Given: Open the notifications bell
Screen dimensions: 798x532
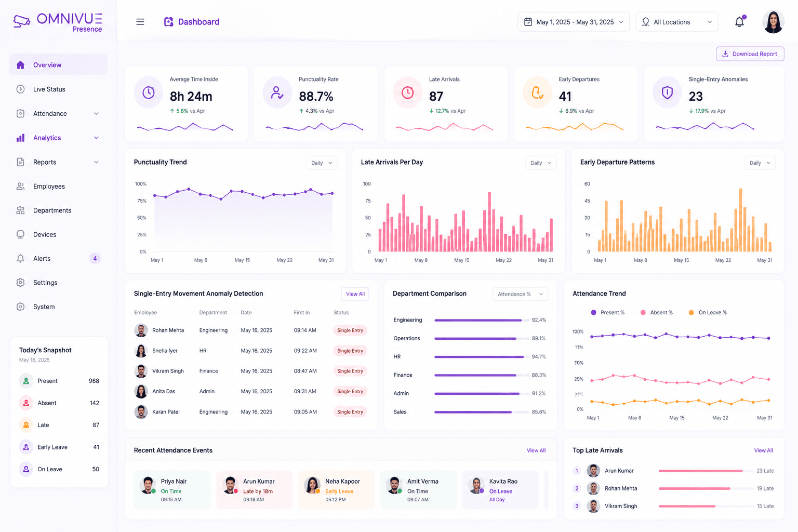Looking at the screenshot, I should click(739, 22).
